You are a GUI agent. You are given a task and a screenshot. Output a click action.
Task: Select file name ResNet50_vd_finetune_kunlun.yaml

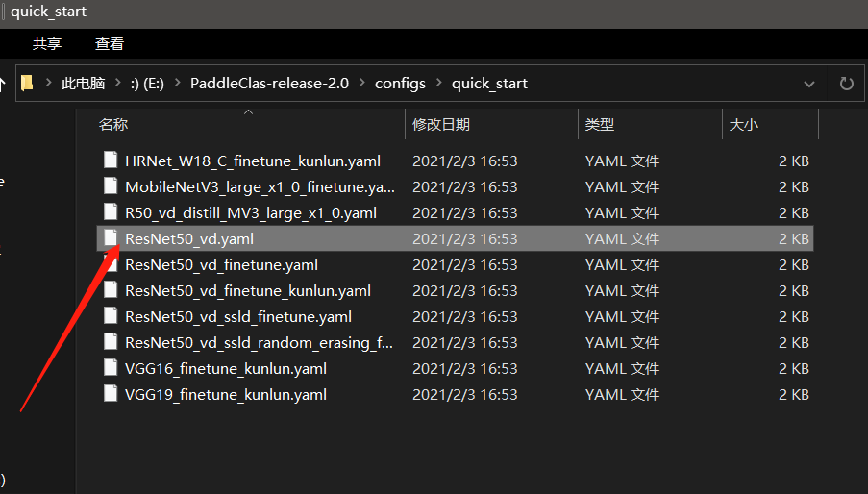[x=248, y=291]
